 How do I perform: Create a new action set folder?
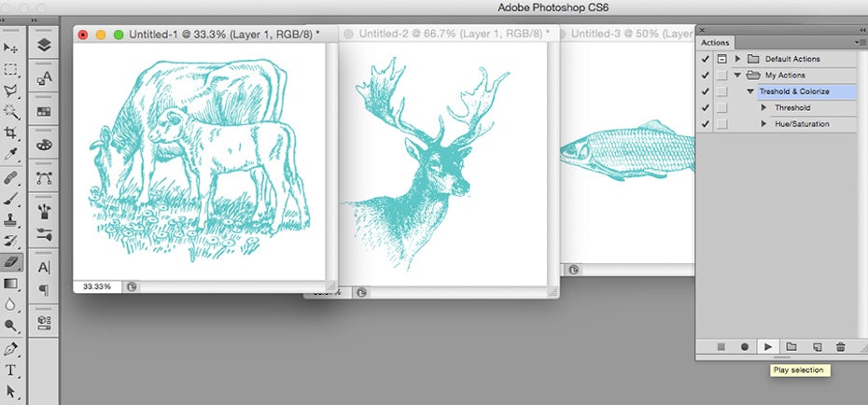click(791, 346)
